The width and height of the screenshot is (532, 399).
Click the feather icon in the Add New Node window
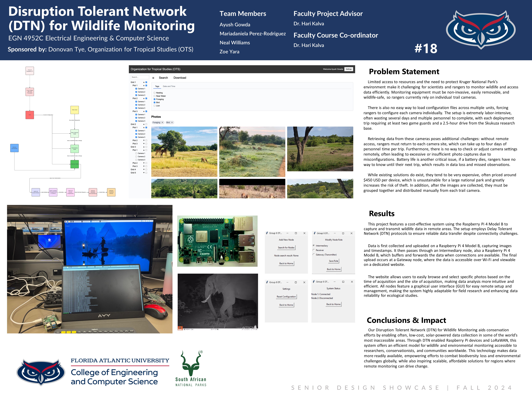[267, 233]
